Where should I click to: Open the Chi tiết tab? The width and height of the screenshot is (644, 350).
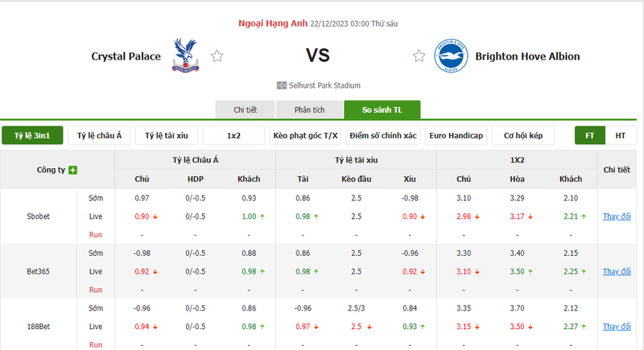click(x=245, y=110)
